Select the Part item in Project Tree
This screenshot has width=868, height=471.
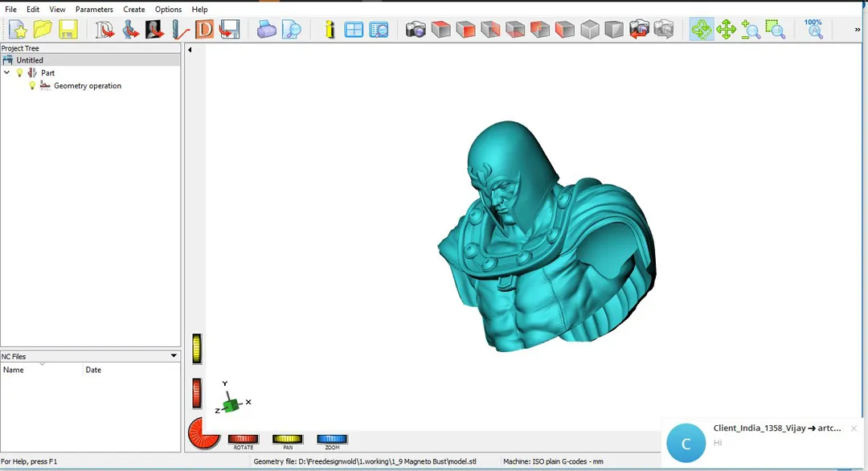[x=47, y=72]
